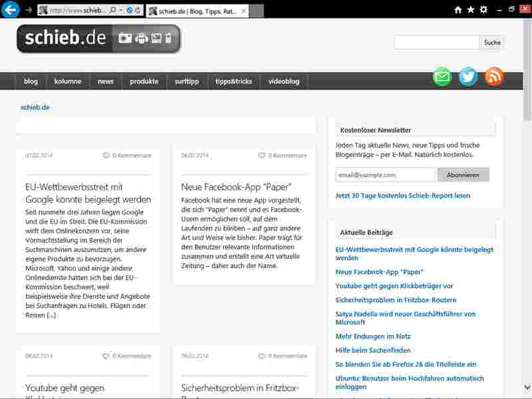Screen dimensions: 532x399
Task: Close the schieb.de browser tab
Action: click(x=243, y=11)
